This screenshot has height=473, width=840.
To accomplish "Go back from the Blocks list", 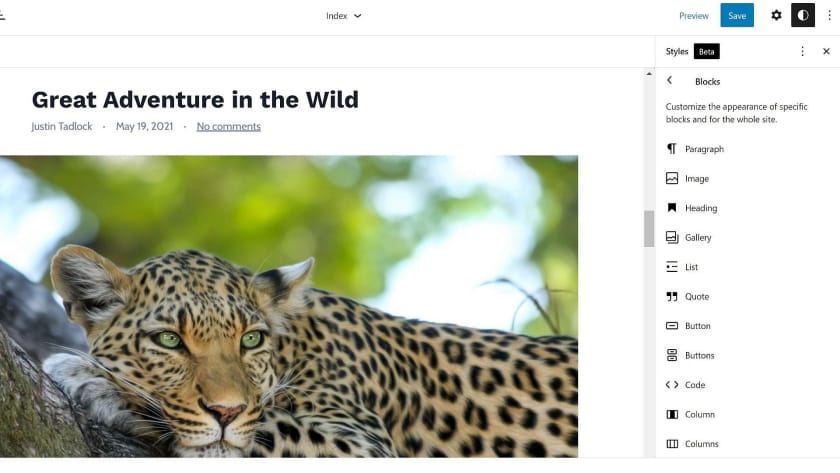I will click(x=670, y=80).
